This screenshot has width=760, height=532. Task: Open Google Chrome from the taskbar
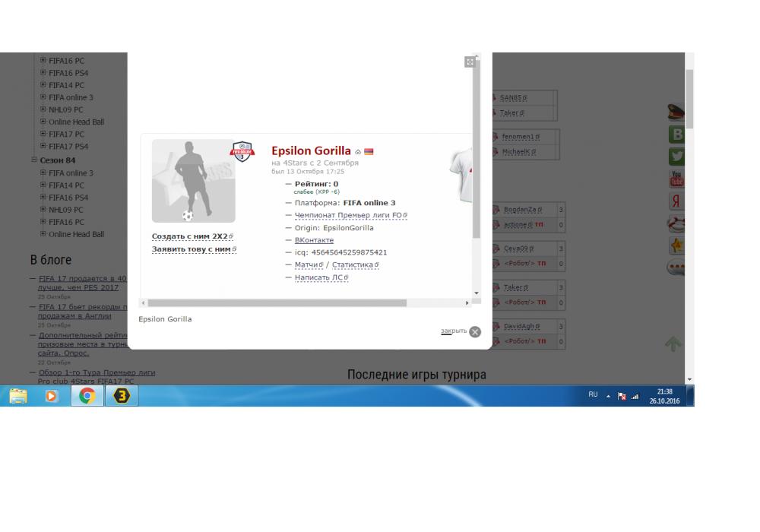85,396
